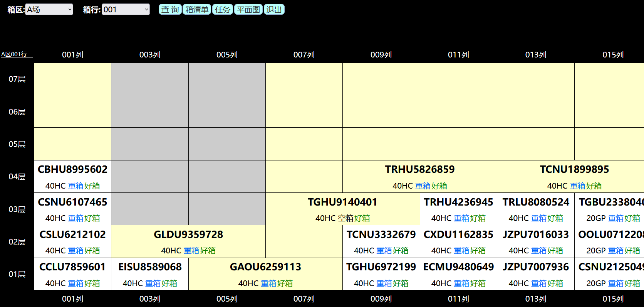
Task: Select container CSLU6212102
Action: [73, 234]
